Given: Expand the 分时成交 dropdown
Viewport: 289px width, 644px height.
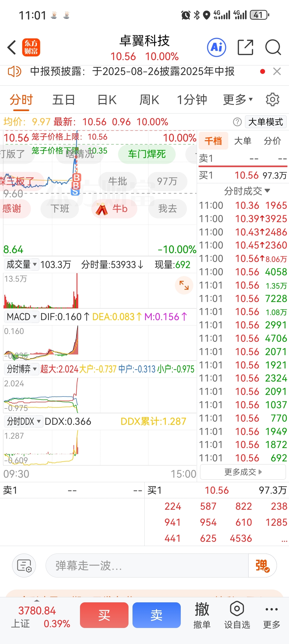Looking at the screenshot, I should tap(247, 191).
